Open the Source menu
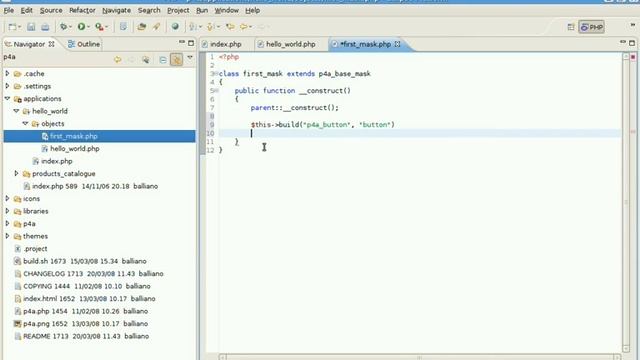Image resolution: width=640 pixels, height=360 pixels. pos(51,10)
